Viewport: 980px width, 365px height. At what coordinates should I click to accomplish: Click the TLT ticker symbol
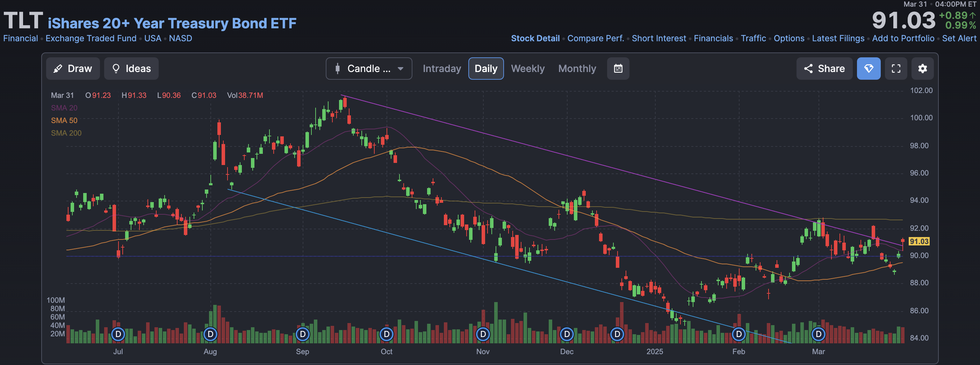click(23, 21)
